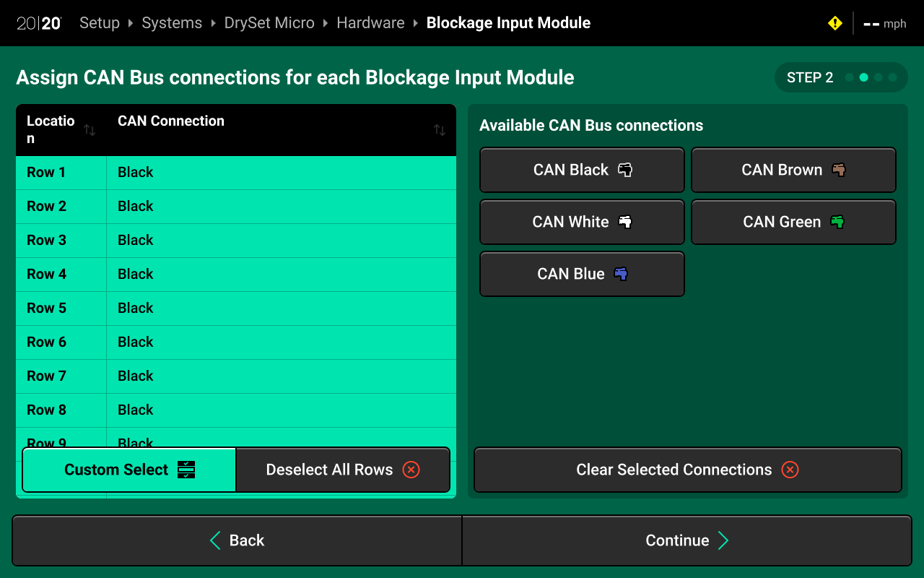Click the yellow warning diamond icon
Viewport: 924px width, 578px height.
pyautogui.click(x=834, y=23)
